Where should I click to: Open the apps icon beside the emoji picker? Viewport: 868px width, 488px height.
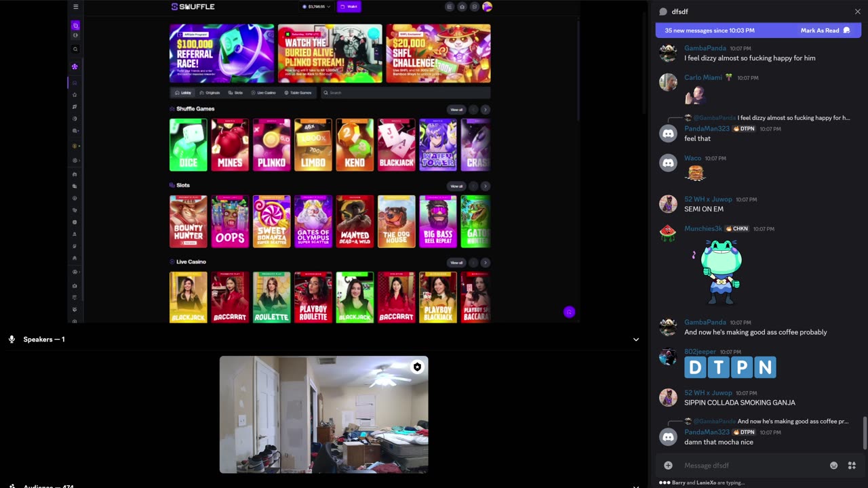point(852,466)
